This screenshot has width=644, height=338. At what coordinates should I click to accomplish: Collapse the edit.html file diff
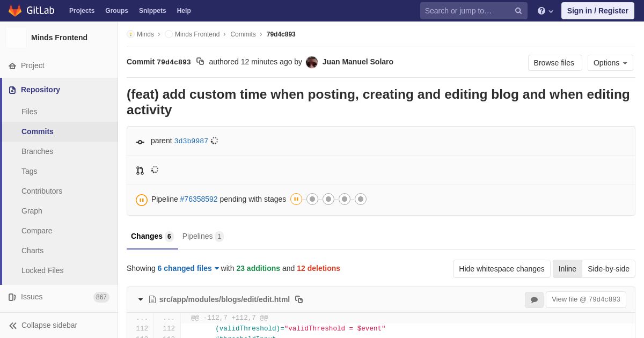point(141,299)
